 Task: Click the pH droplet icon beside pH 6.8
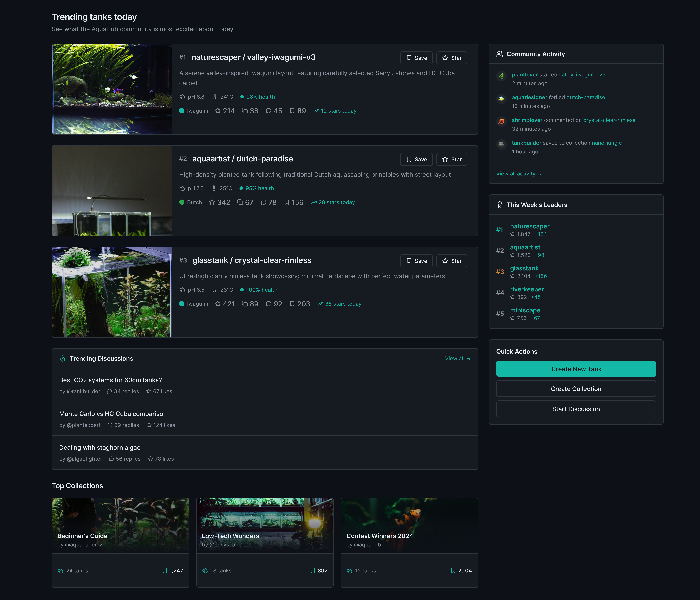pos(182,97)
